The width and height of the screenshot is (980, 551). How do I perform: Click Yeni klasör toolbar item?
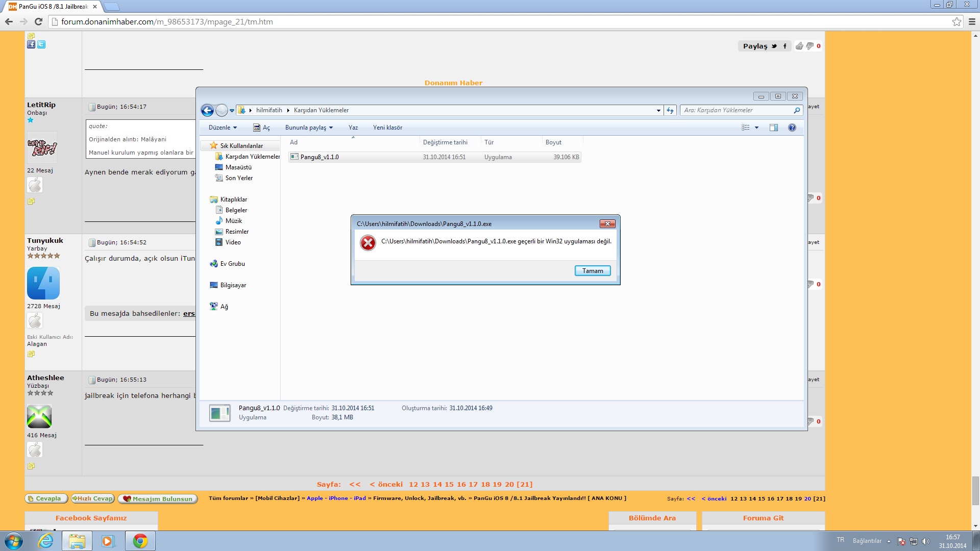(387, 128)
